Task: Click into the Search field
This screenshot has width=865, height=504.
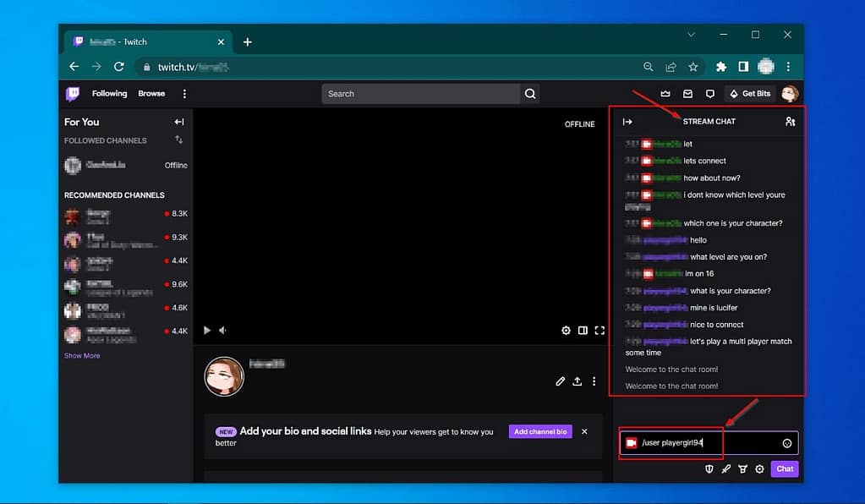Action: (x=420, y=94)
